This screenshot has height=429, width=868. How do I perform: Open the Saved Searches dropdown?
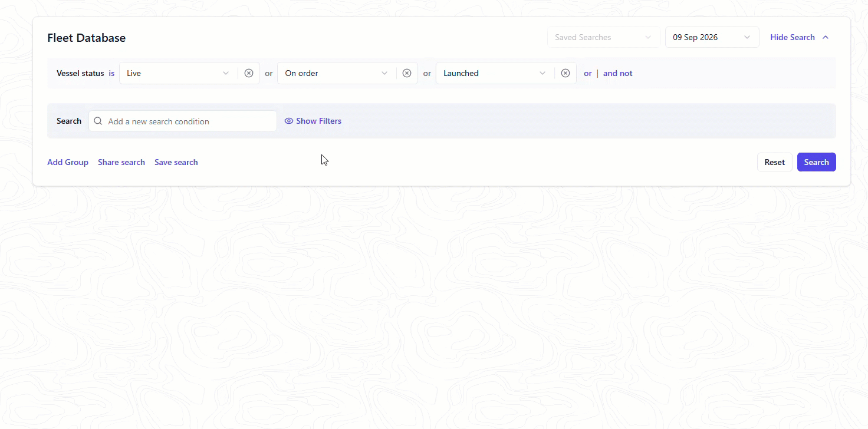604,37
